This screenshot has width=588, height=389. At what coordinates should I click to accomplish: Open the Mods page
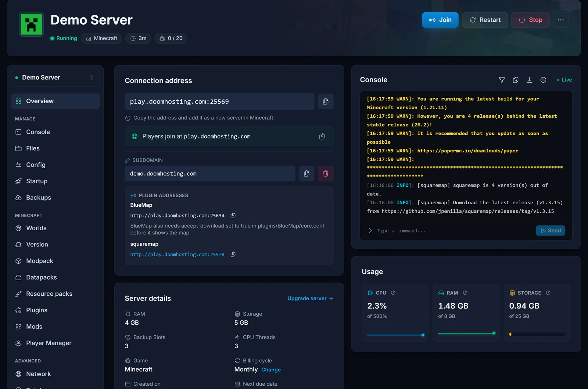tap(55, 327)
